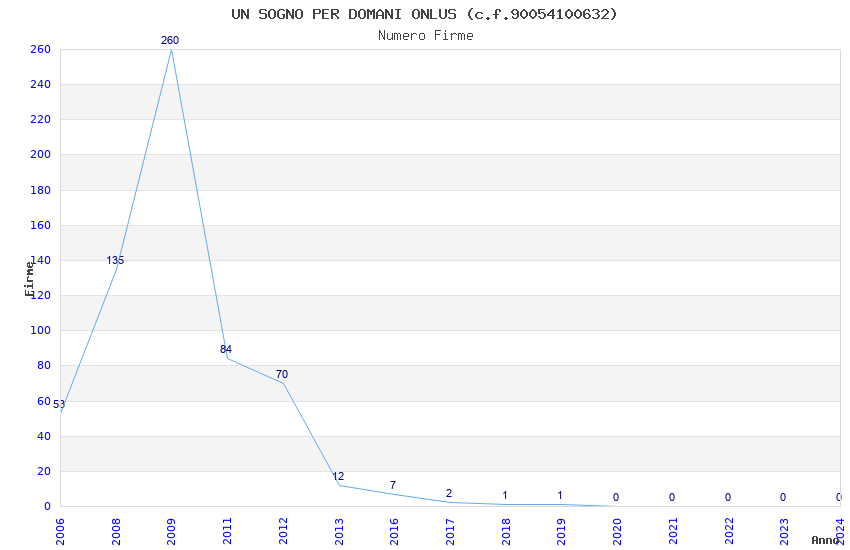Screen dimensions: 850x550
Task: Click the data label 0 above 2023
Action: pyautogui.click(x=783, y=497)
